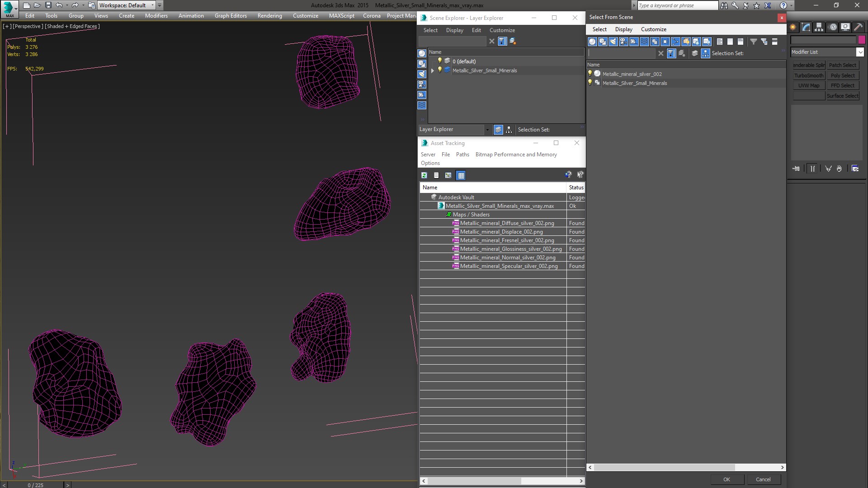Open the undo history dropdown arrow
The height and width of the screenshot is (488, 868).
[x=67, y=5]
